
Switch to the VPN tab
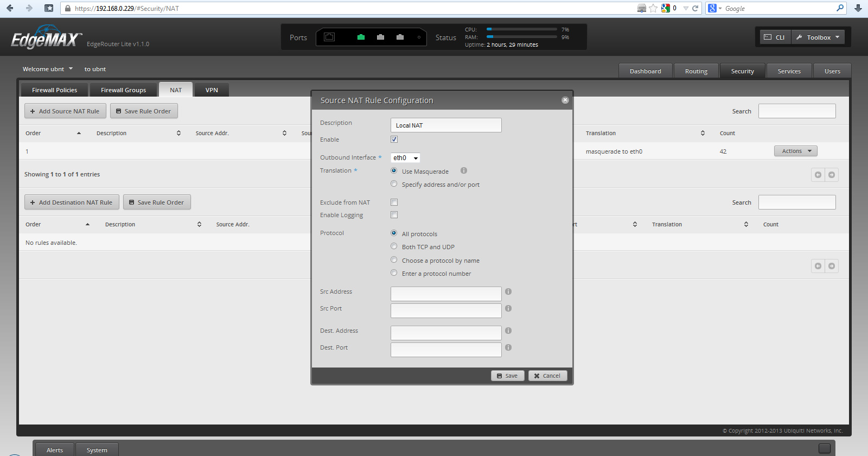tap(212, 90)
